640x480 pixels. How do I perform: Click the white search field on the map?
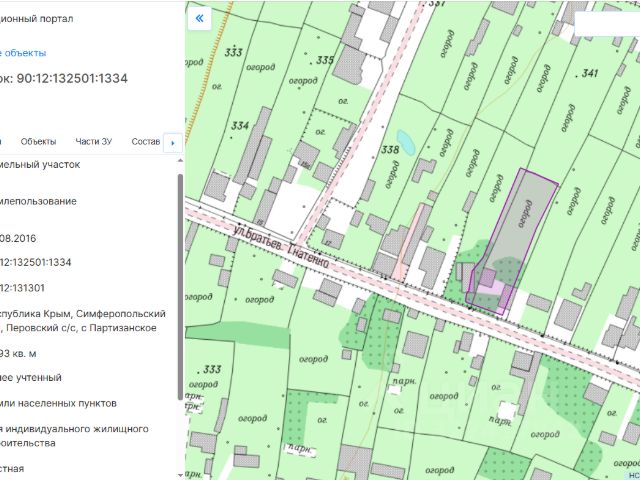coord(607,24)
